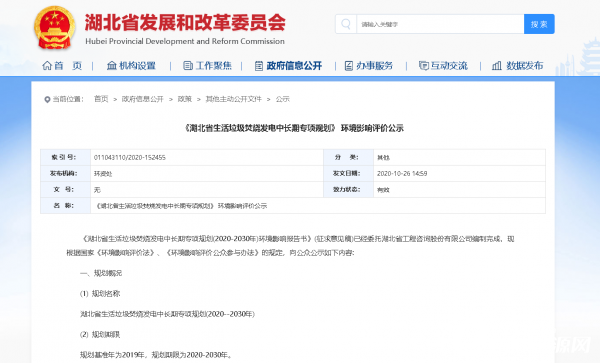The width and height of the screenshot is (600, 363).
Task: Focus the keyword search input field
Action: (x=440, y=24)
